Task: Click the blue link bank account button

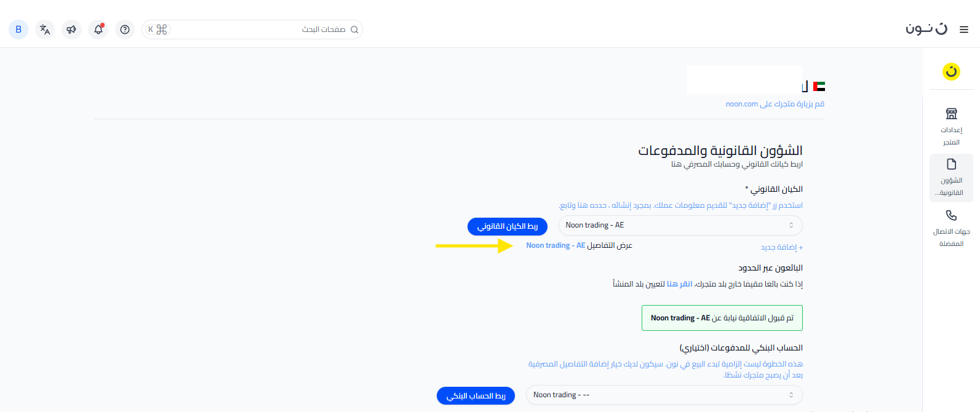Action: [x=476, y=396]
